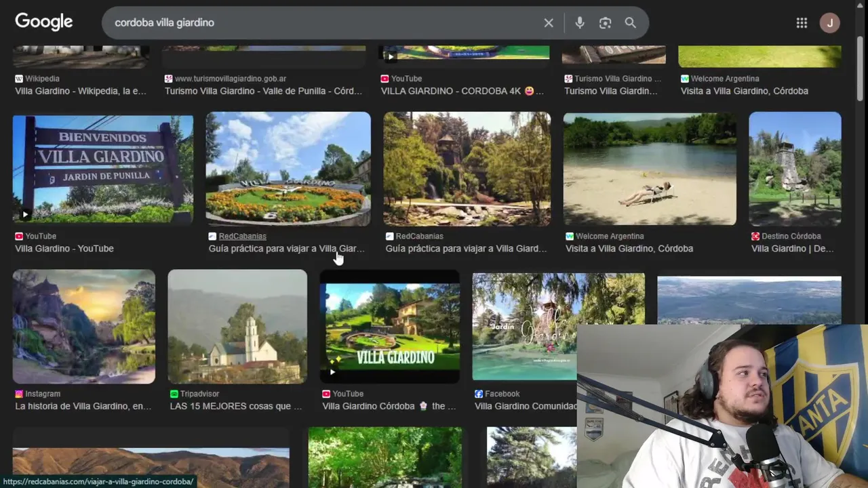The height and width of the screenshot is (488, 868).
Task: Open Guía práctica para viajar a Villa Giar… title
Action: click(287, 249)
